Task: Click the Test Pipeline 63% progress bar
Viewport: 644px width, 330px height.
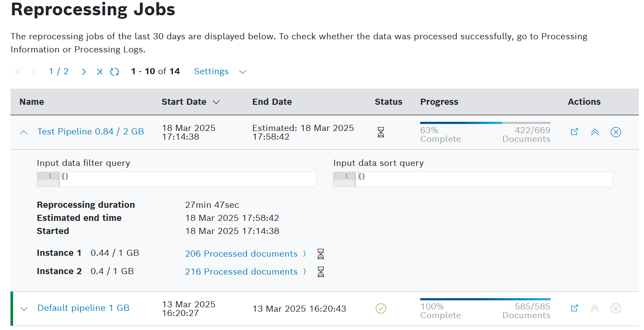Action: pos(485,123)
